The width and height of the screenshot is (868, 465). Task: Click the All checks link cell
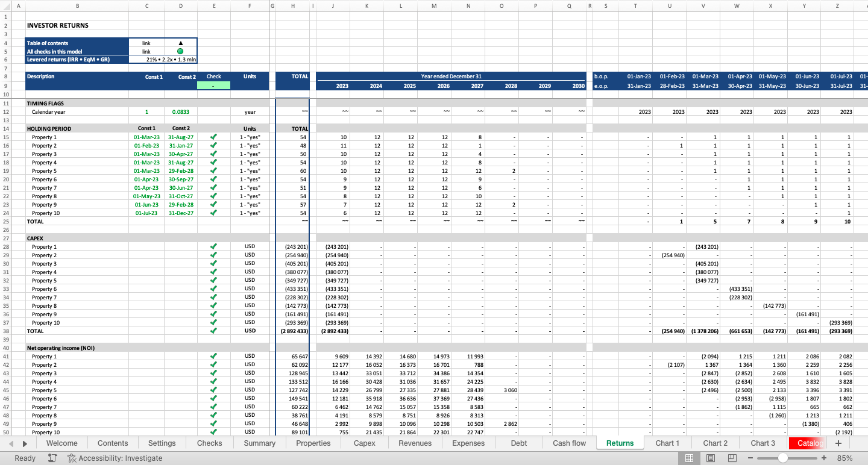[x=146, y=52]
